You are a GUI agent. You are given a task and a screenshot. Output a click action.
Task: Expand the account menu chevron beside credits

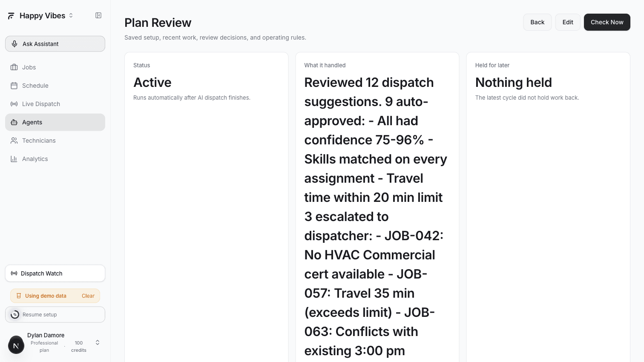[97, 342]
